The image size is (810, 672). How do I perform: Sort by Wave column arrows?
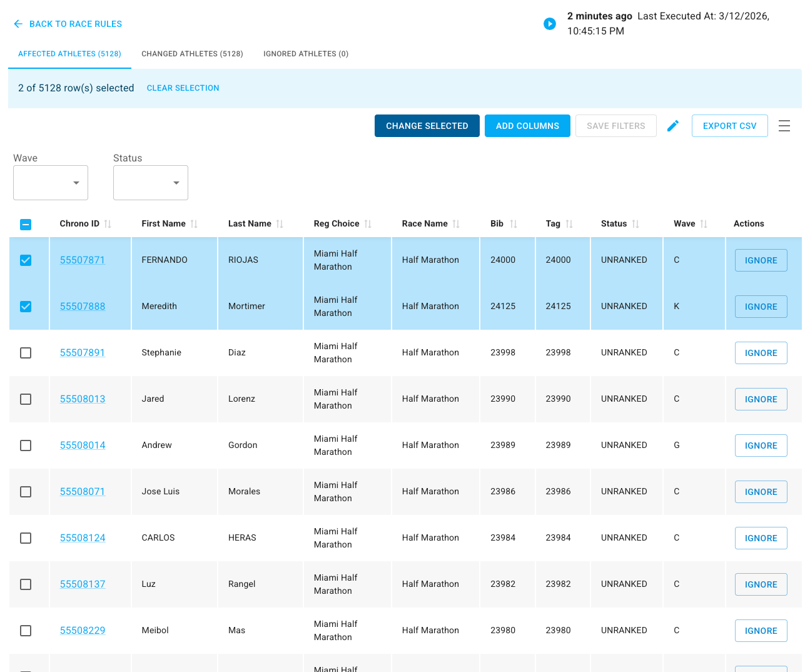[704, 224]
